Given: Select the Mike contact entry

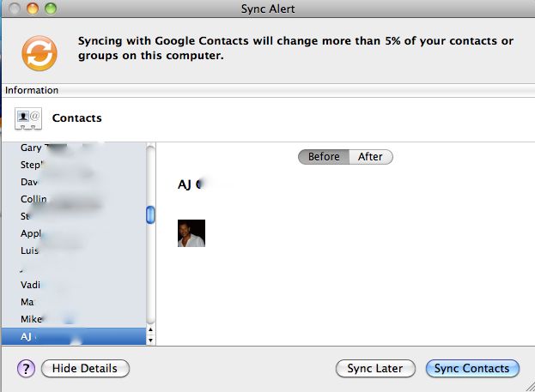Looking at the screenshot, I should point(32,319).
